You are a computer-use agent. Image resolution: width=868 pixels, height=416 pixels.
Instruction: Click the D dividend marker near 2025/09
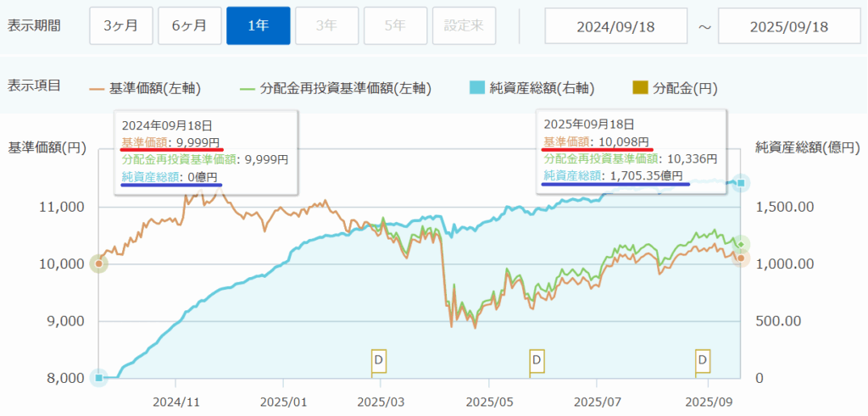coord(702,360)
